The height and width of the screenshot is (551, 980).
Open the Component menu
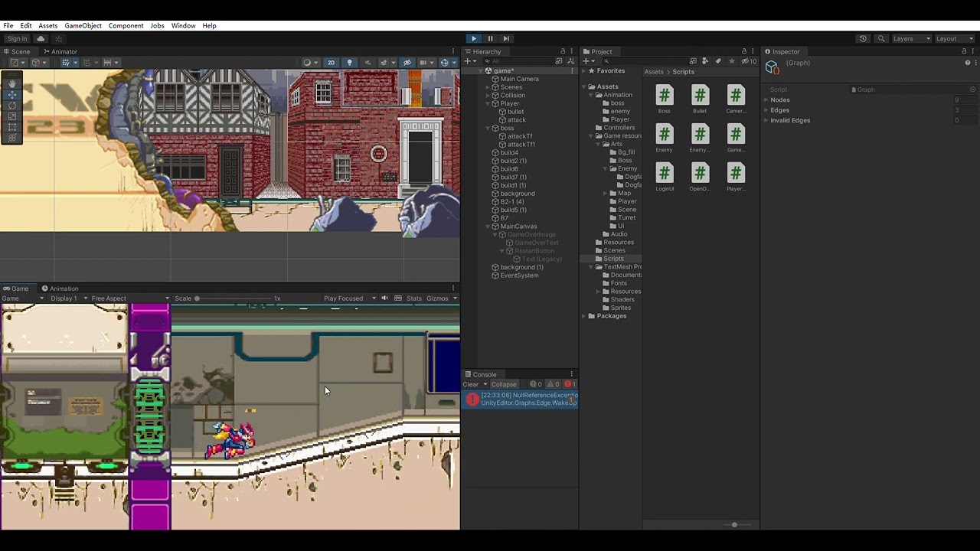coord(126,25)
